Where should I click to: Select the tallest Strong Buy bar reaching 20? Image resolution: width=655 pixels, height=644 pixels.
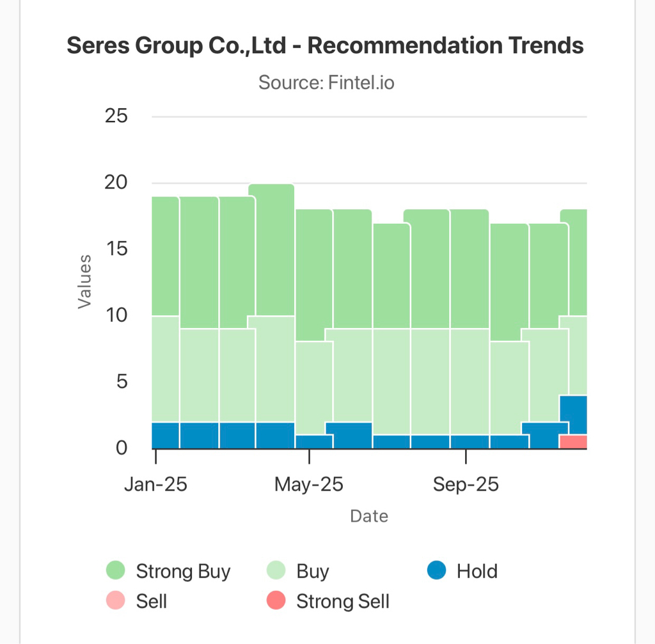point(274,249)
